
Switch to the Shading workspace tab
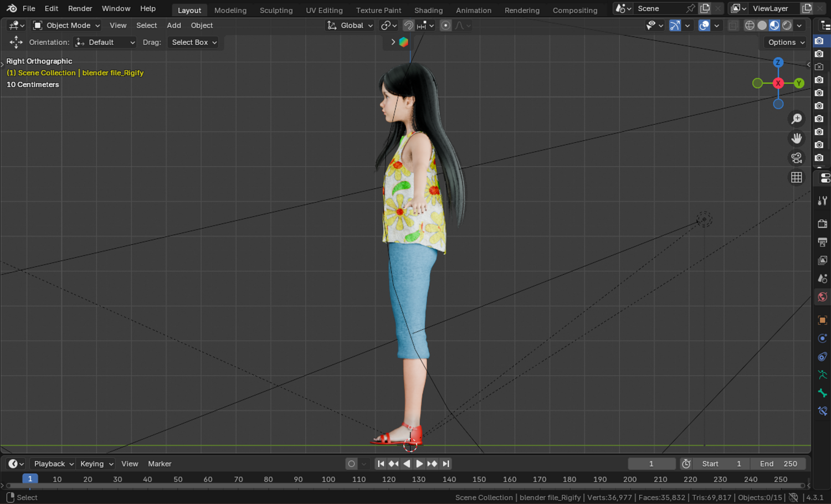429,10
